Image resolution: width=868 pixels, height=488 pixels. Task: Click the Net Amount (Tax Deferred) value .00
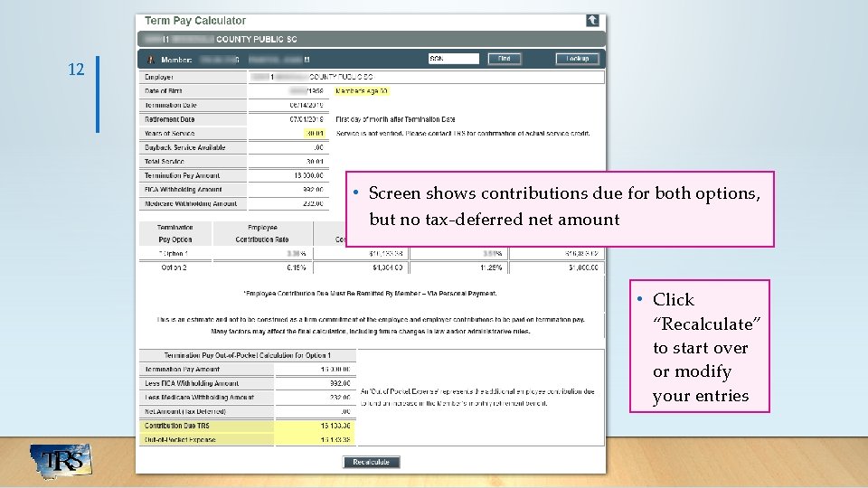click(x=345, y=412)
